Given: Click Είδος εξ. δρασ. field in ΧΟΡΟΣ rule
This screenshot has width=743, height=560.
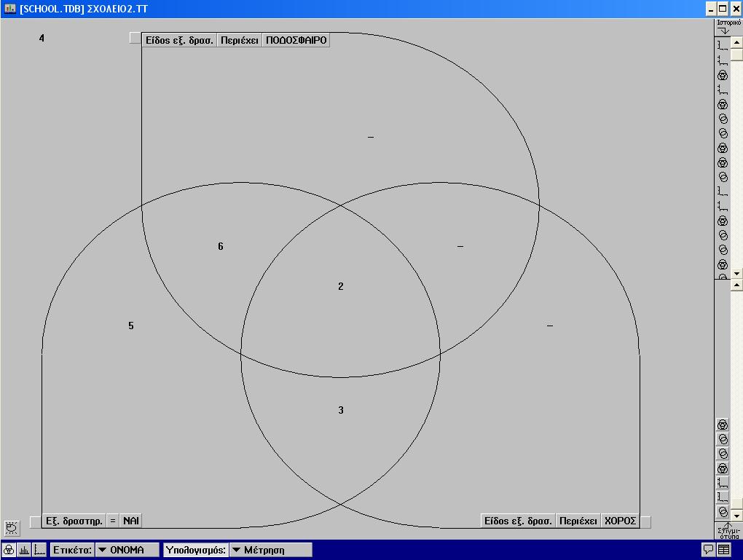Looking at the screenshot, I should coord(518,521).
